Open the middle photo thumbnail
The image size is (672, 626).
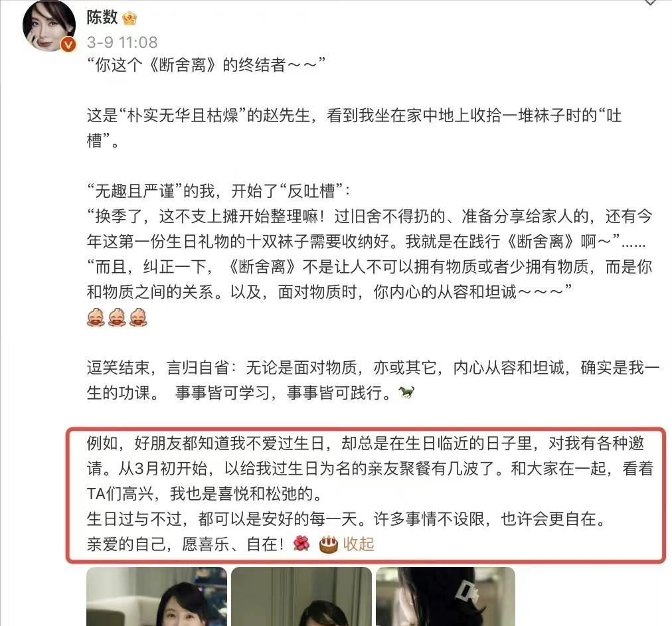pyautogui.click(x=301, y=596)
